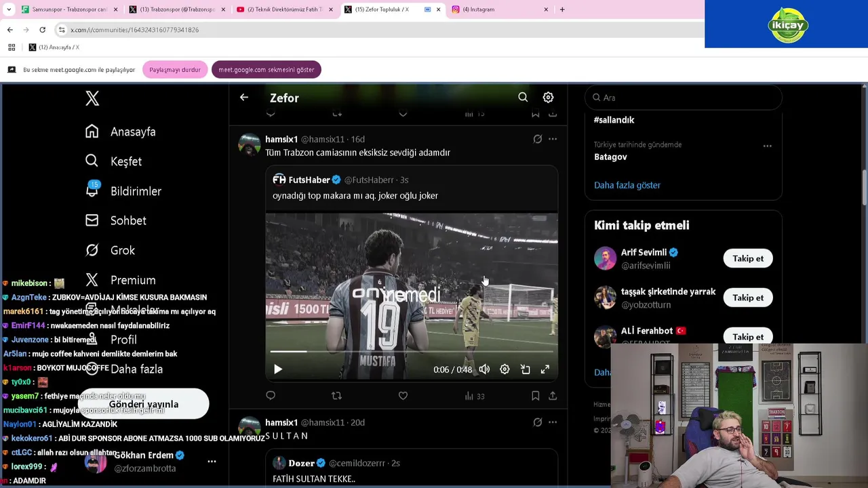The image size is (868, 488).
Task: Open Anasayfa home page
Action: click(x=121, y=131)
